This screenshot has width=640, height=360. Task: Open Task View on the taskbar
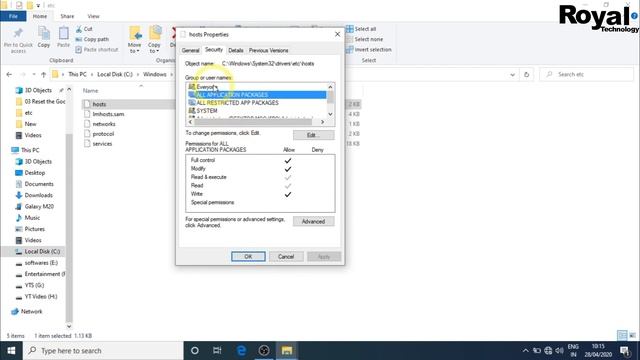click(x=217, y=351)
